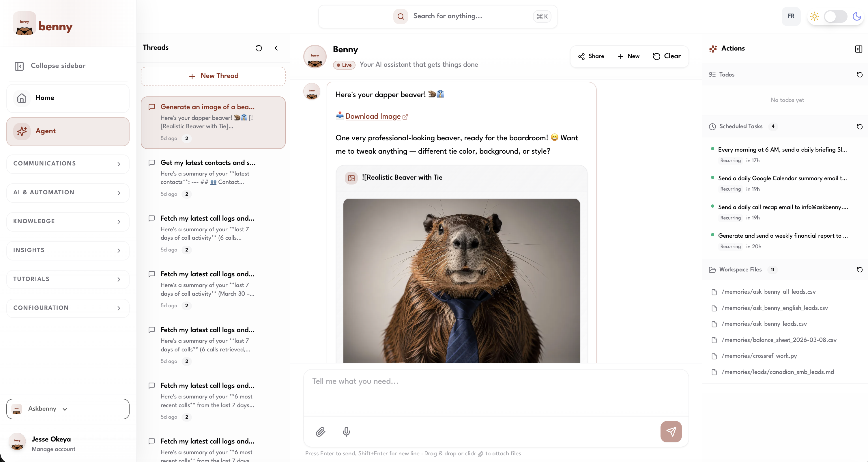This screenshot has width=868, height=462.
Task: Share the conversation
Action: pyautogui.click(x=591, y=56)
